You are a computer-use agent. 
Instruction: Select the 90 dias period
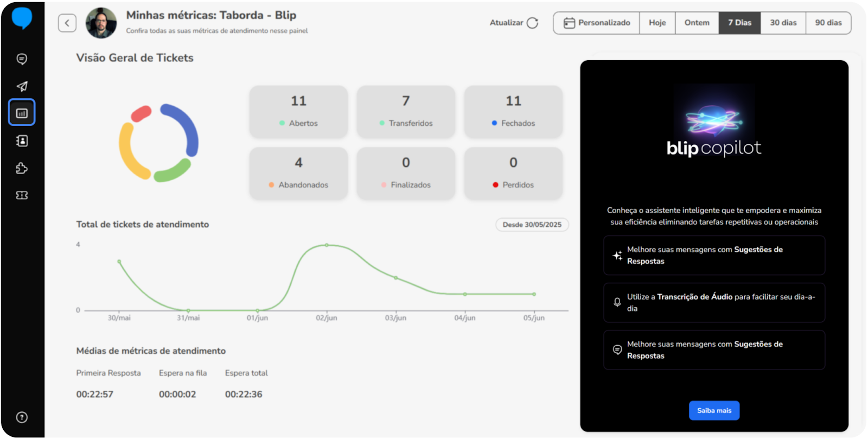(x=828, y=23)
